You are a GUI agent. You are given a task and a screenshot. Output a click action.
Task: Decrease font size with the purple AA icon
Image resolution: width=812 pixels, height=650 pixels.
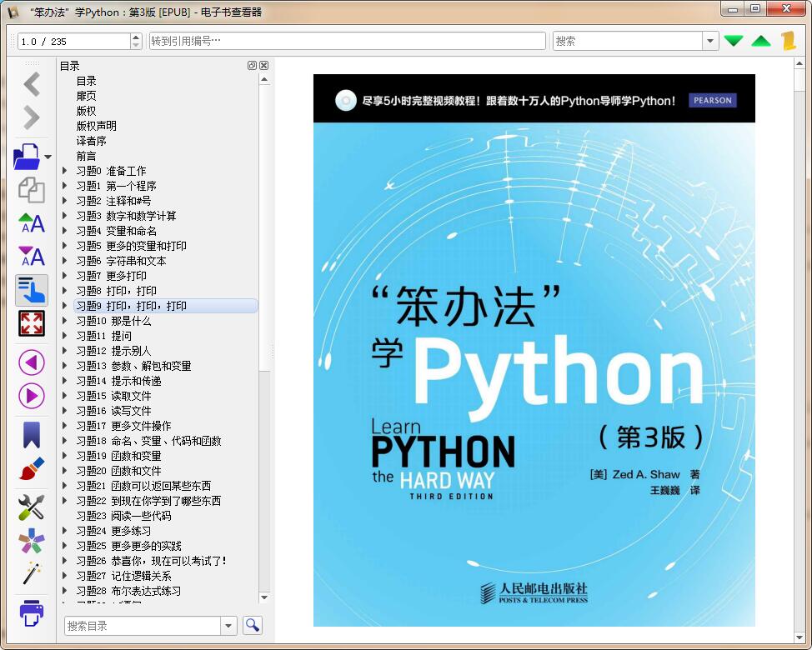(x=32, y=256)
